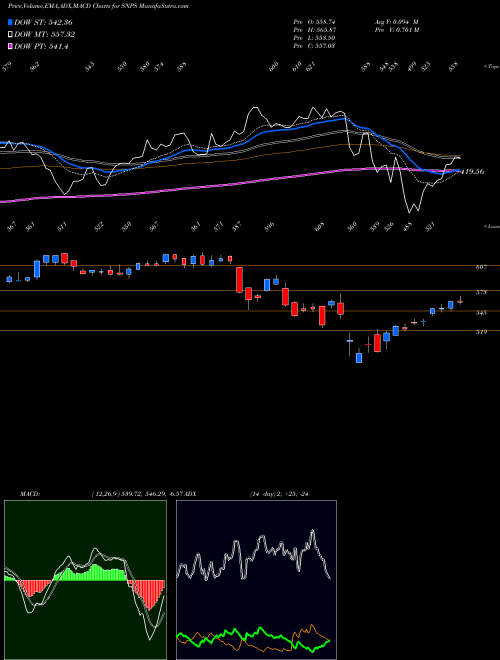This screenshot has height=660, width=500.
Task: Click the 519 horizontal level label
Action: (481, 332)
